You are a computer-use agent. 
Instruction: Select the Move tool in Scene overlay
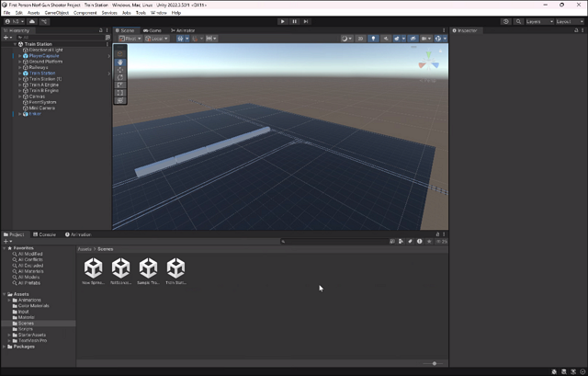(x=120, y=70)
